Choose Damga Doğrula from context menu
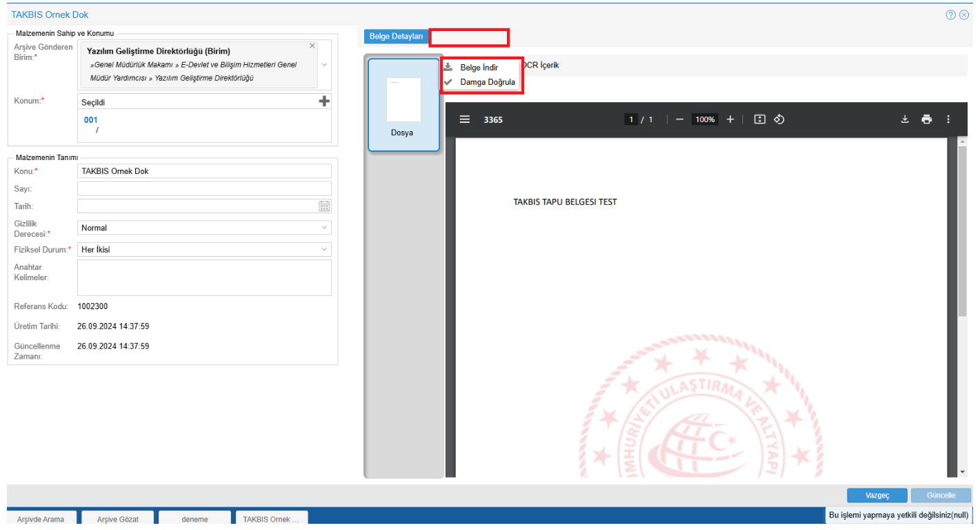Viewport: 980px width, 530px height. coord(487,82)
